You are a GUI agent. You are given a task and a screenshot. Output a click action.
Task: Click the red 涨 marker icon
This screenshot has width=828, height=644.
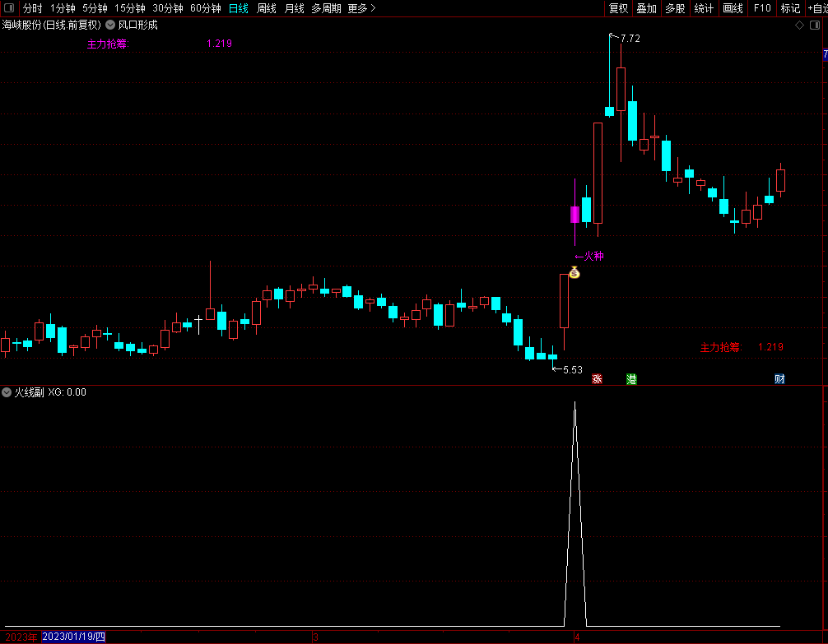pyautogui.click(x=598, y=379)
